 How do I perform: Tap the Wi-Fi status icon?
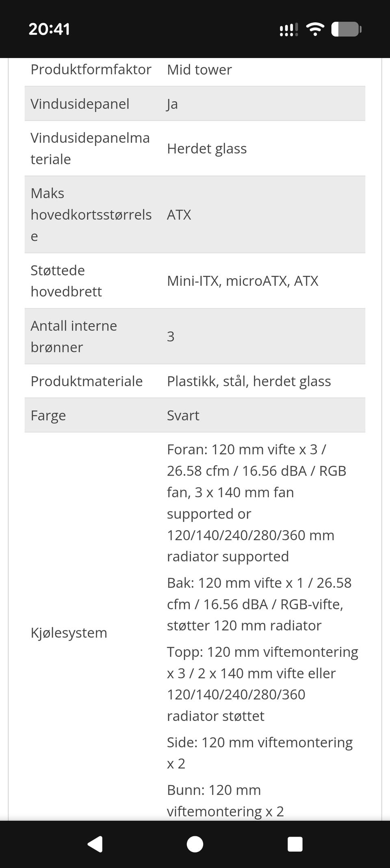315,29
